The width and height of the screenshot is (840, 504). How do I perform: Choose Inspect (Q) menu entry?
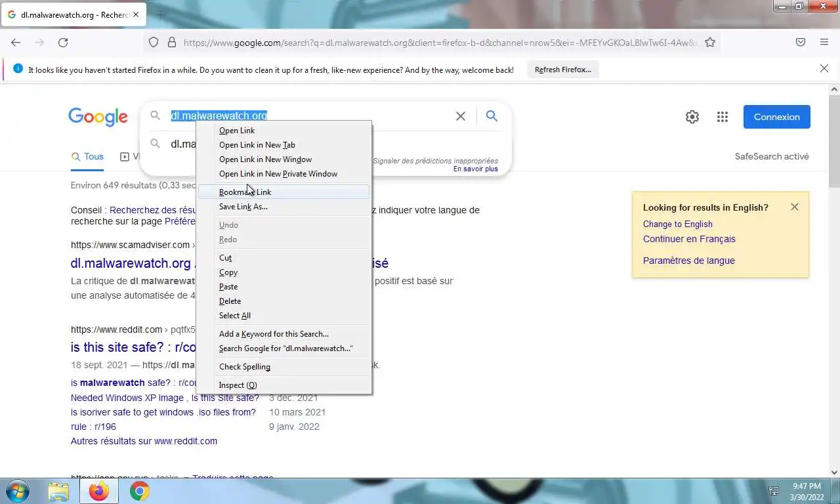284,385
